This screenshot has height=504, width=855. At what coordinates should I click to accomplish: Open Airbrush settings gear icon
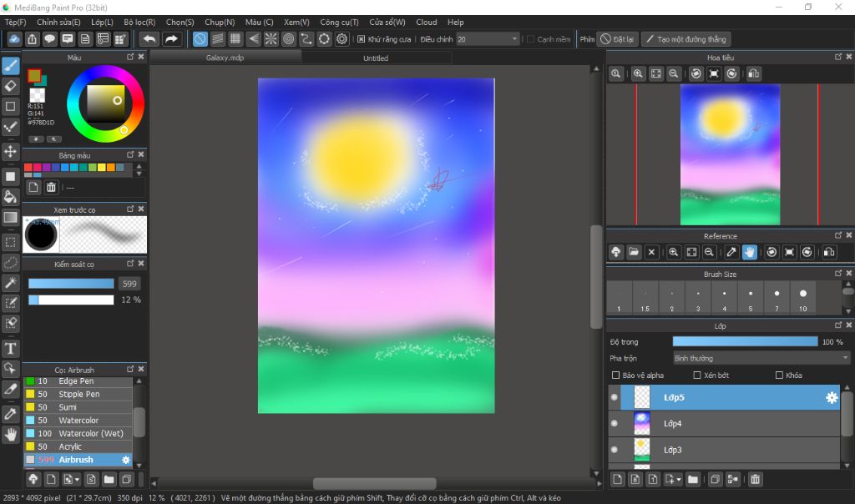126,460
